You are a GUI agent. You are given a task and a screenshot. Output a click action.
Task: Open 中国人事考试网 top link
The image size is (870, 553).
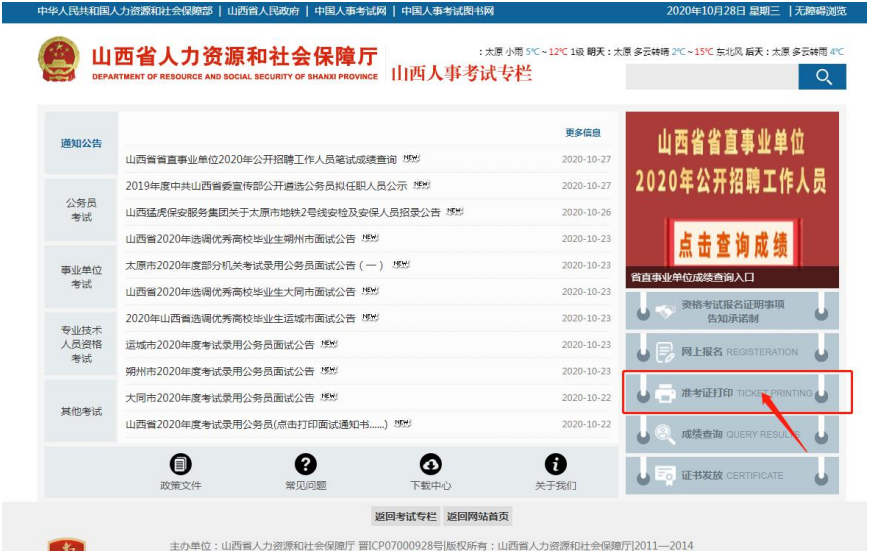point(350,11)
